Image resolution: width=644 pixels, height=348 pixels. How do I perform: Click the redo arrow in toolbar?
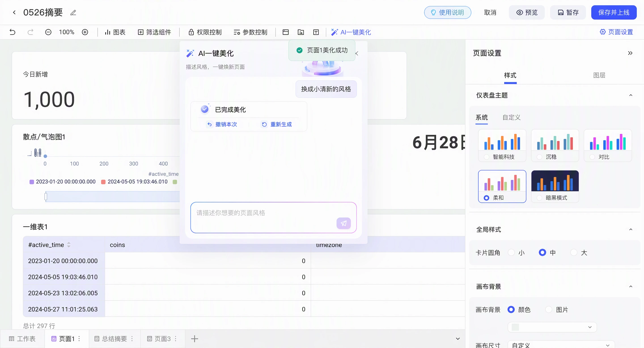(x=30, y=32)
